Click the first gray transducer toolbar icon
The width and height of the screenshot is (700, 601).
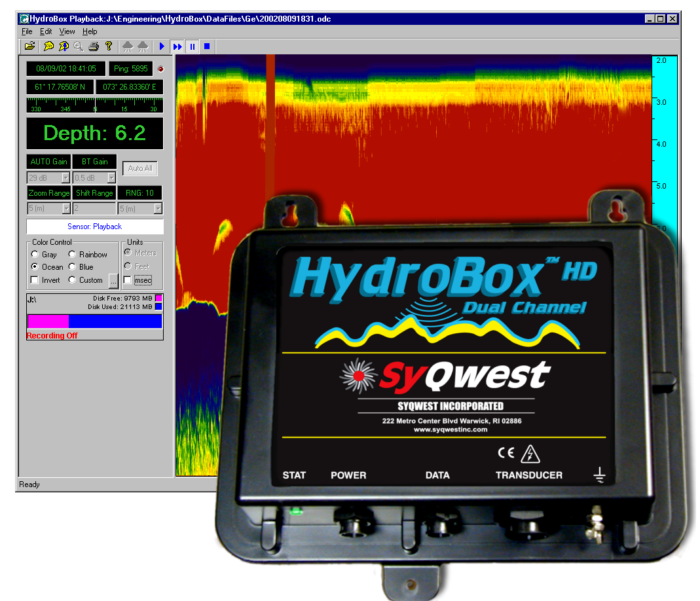click(x=128, y=46)
